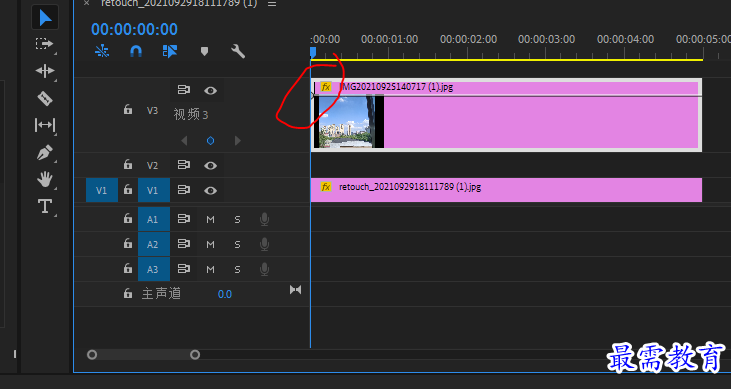The height and width of the screenshot is (389, 731).
Task: Toggle Linked Selection button
Action: click(170, 51)
